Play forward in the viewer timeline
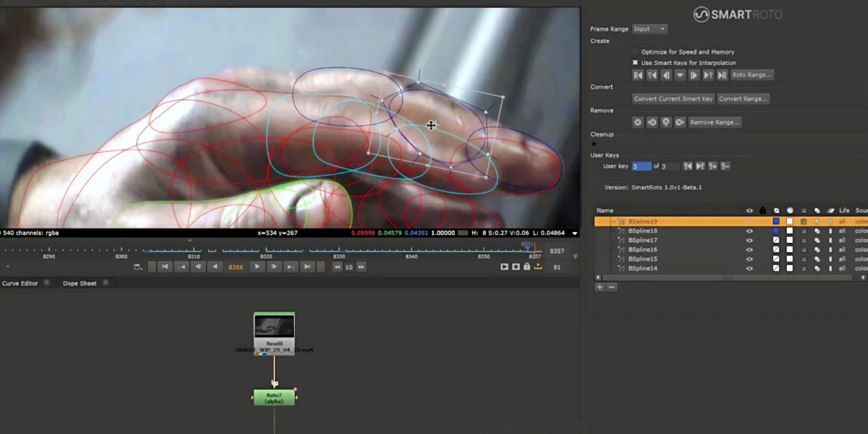868x434 pixels. tap(257, 267)
